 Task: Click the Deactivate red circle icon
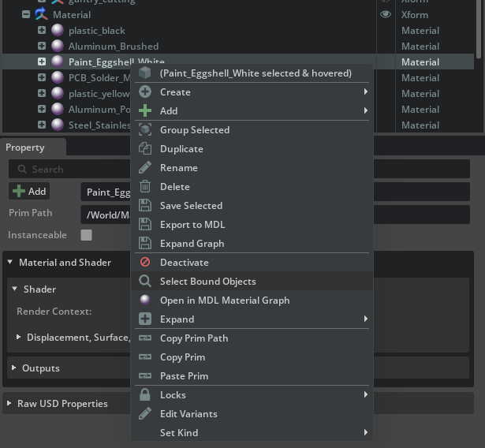coord(144,263)
